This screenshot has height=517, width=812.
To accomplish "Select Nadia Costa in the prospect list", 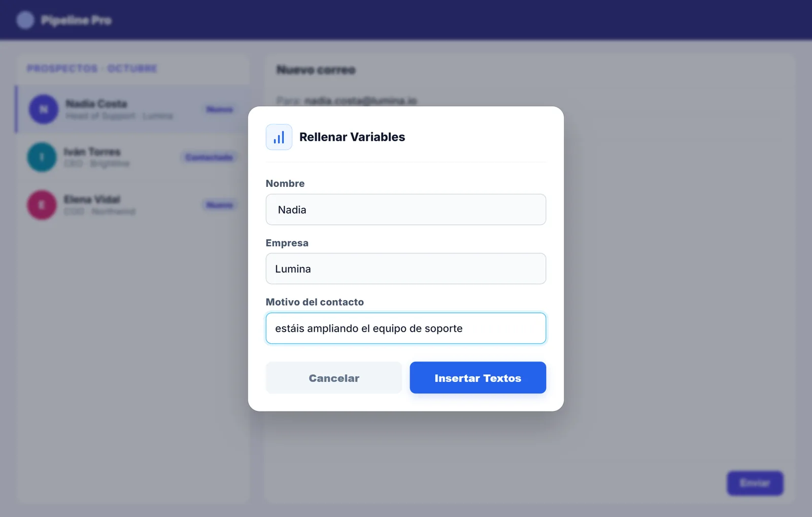I will (133, 109).
